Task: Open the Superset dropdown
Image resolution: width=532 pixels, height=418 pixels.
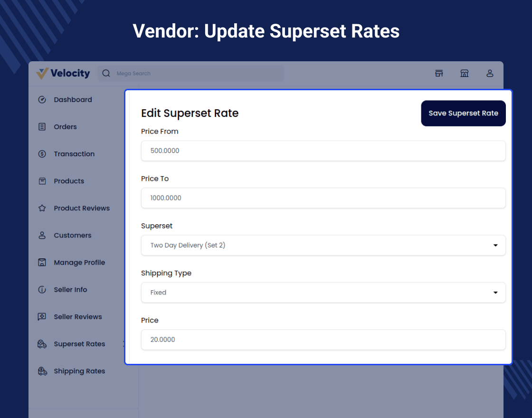Action: pos(323,246)
